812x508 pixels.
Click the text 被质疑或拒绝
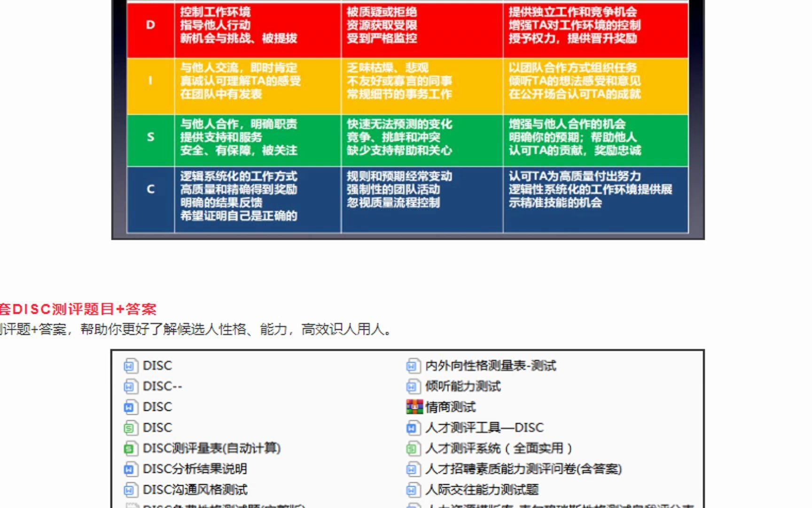point(382,12)
